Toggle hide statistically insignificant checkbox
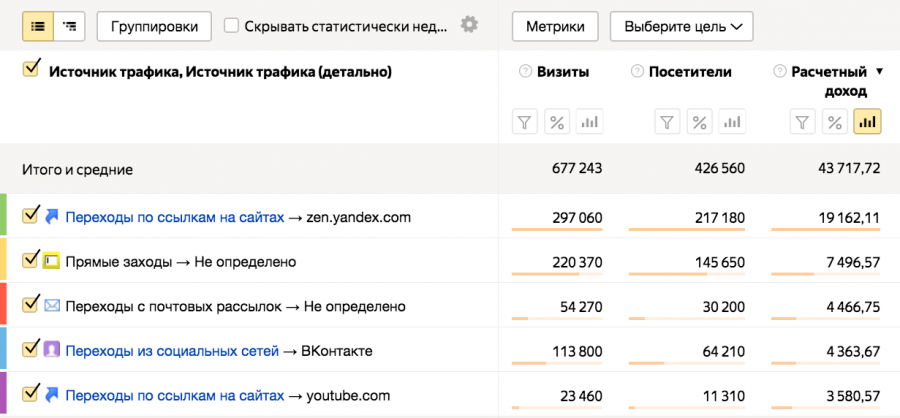 [x=232, y=26]
